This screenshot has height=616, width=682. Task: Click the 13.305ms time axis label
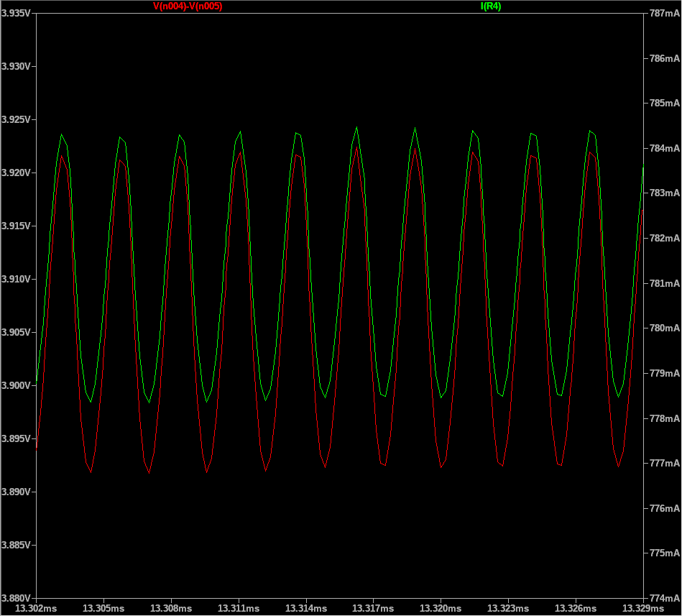[103, 608]
